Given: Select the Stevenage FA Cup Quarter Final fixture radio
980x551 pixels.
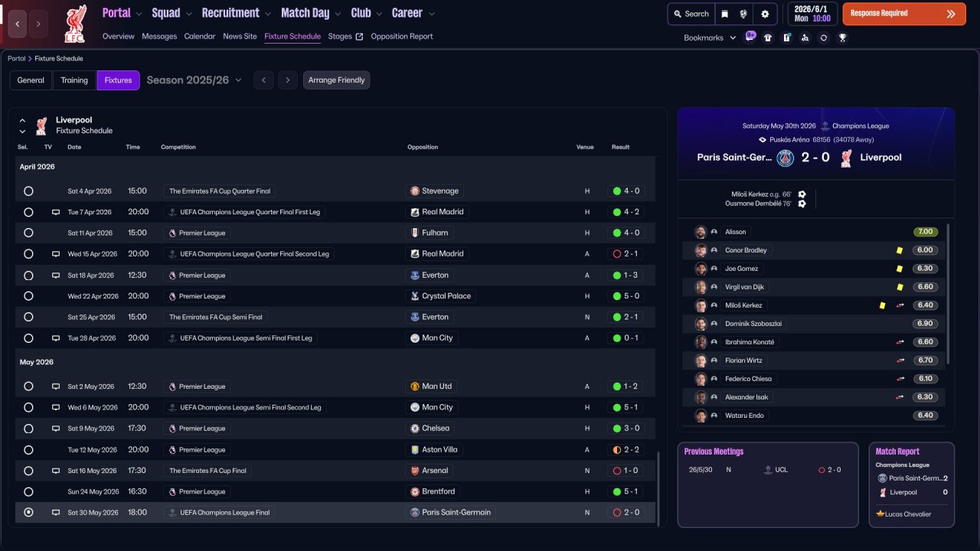Looking at the screenshot, I should coord(28,191).
